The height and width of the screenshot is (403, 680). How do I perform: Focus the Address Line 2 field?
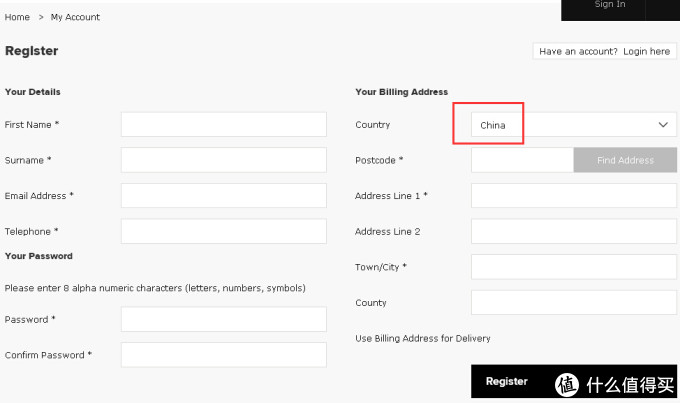(x=574, y=231)
